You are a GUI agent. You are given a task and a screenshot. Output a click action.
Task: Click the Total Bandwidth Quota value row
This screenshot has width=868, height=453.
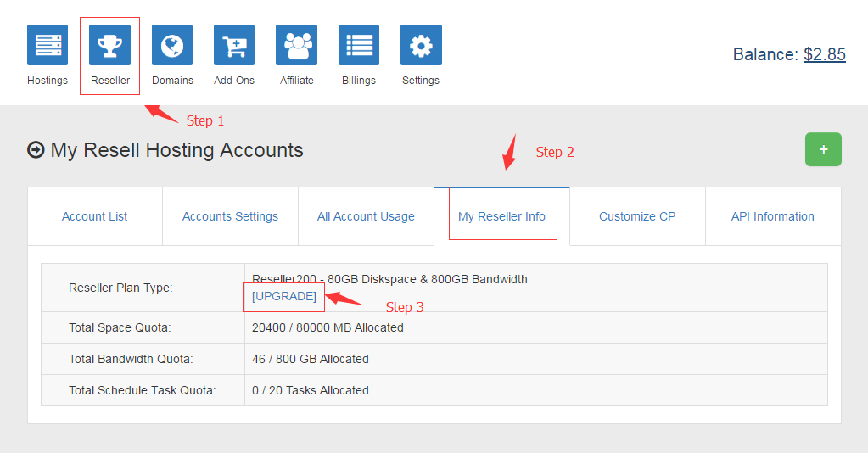311,359
